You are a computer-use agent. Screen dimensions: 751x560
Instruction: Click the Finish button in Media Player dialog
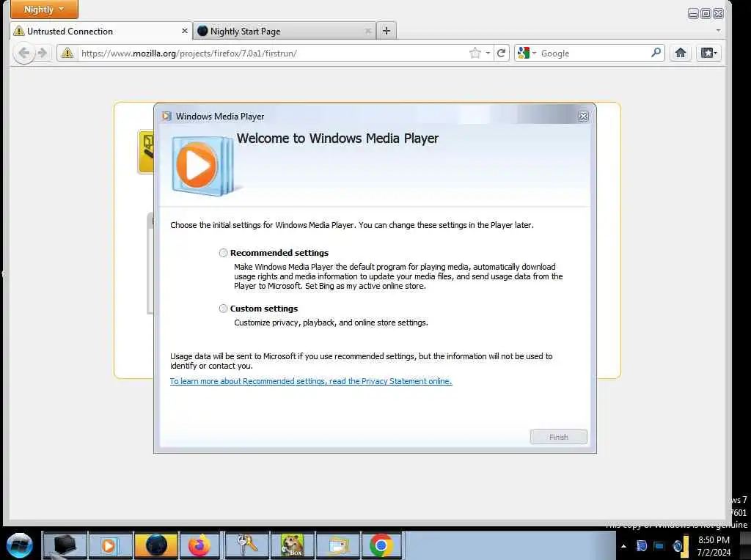pyautogui.click(x=558, y=437)
